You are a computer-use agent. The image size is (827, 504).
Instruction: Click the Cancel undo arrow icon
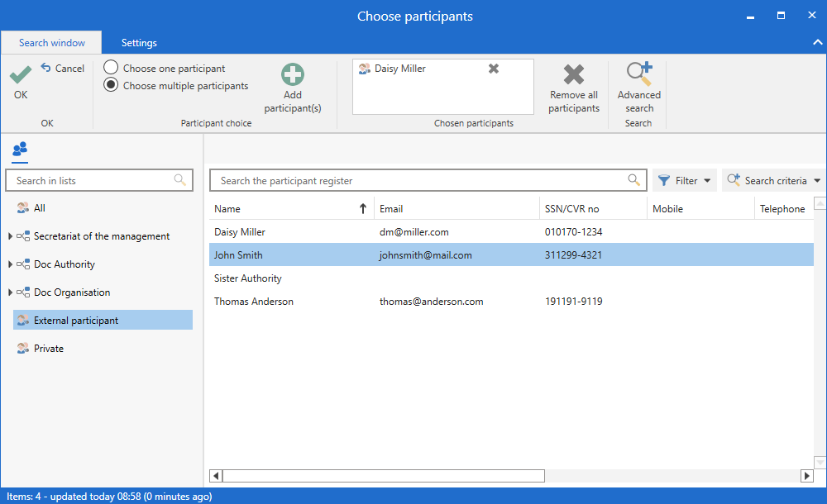click(46, 69)
